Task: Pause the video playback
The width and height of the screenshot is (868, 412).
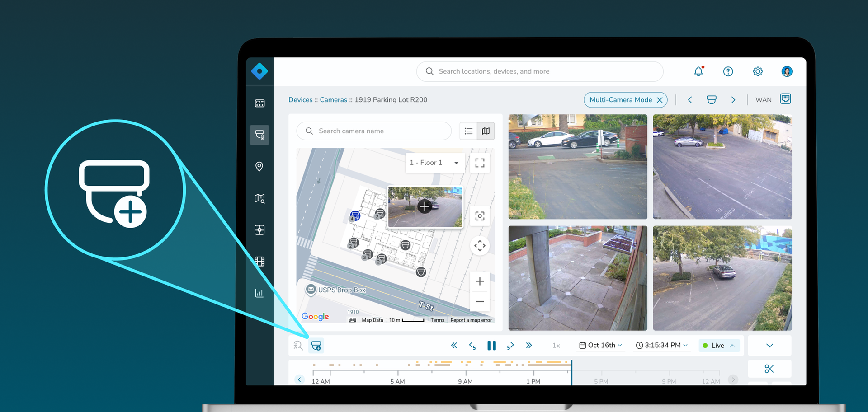Action: click(491, 346)
